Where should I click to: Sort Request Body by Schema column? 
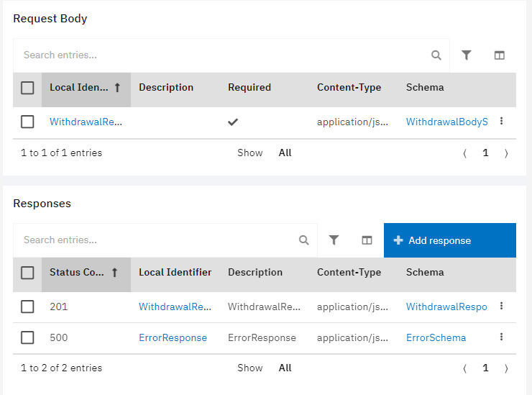pyautogui.click(x=425, y=87)
